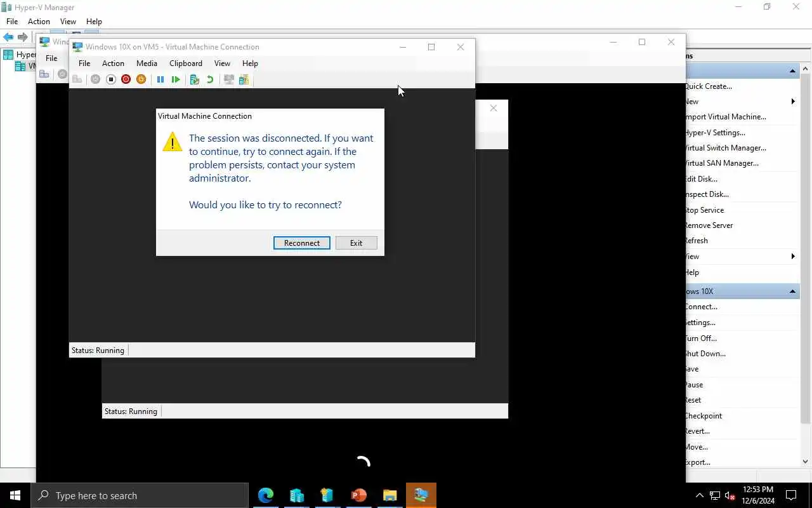Open the Media menu
Viewport: 812px width, 508px height.
point(147,63)
